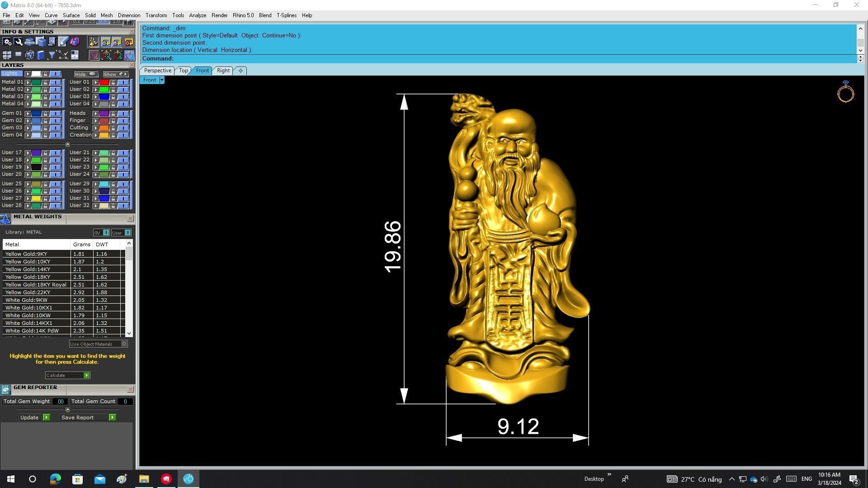Click the Windows Start button
This screenshot has height=488, width=868.
[x=11, y=479]
